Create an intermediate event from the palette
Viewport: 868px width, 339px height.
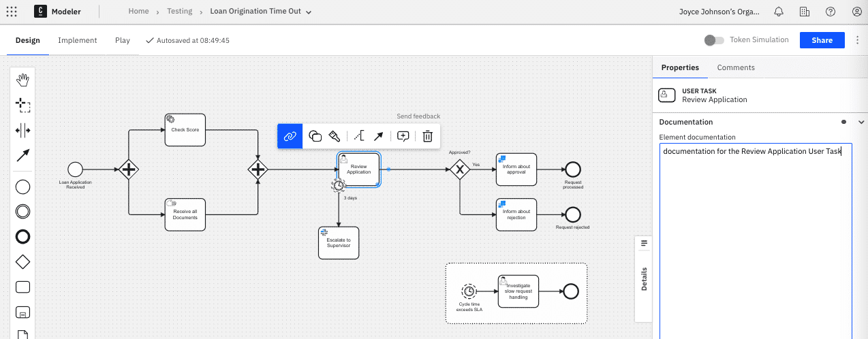[22, 212]
